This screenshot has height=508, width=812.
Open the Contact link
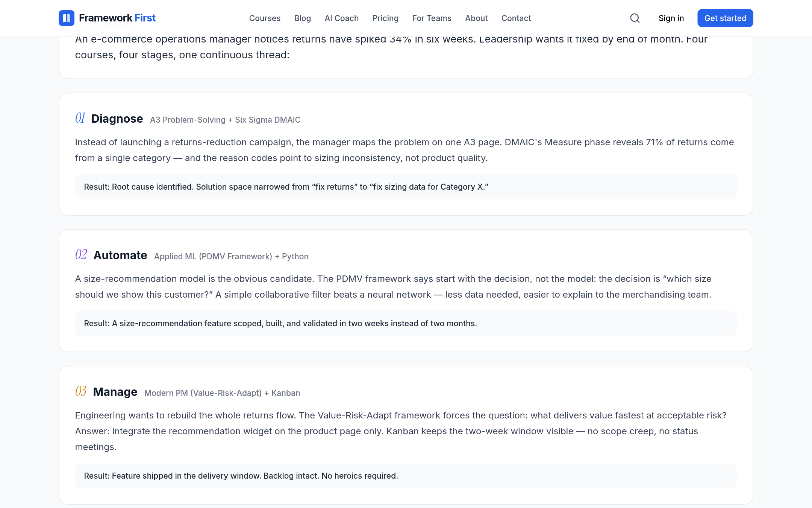(x=516, y=18)
